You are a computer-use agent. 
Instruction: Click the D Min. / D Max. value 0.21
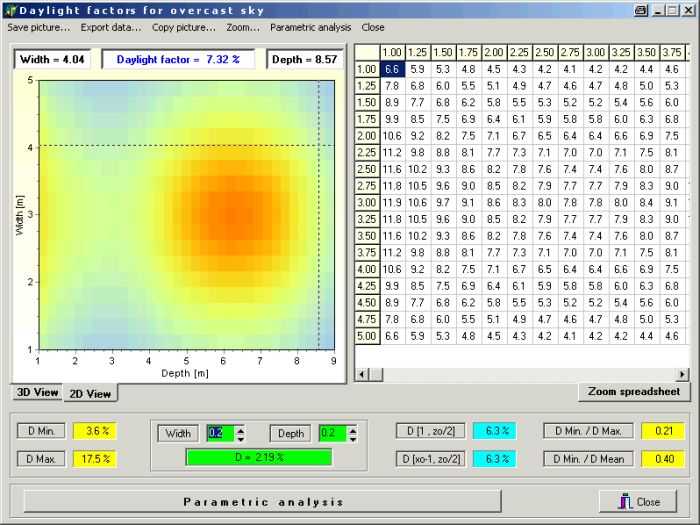(662, 431)
